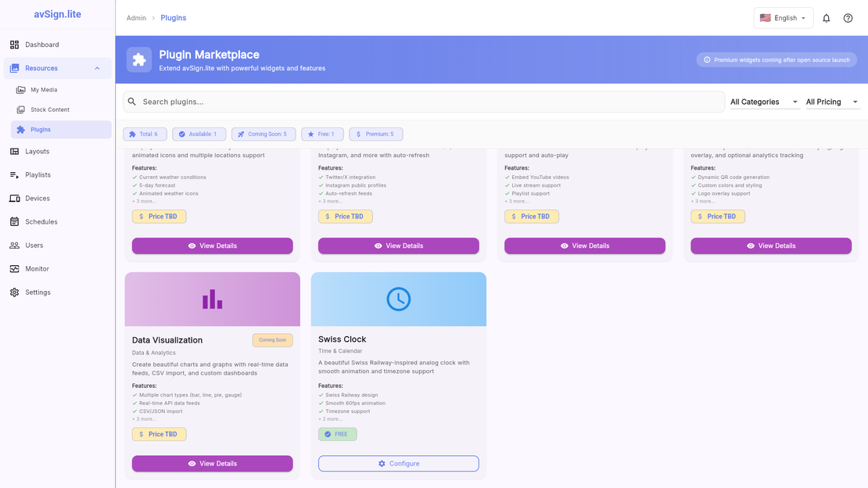
Task: Select the Total: 6 filter chip
Action: click(145, 134)
